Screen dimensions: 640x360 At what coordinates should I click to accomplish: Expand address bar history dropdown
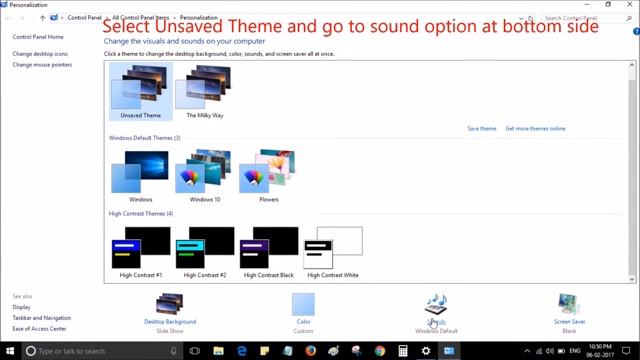pyautogui.click(x=521, y=18)
